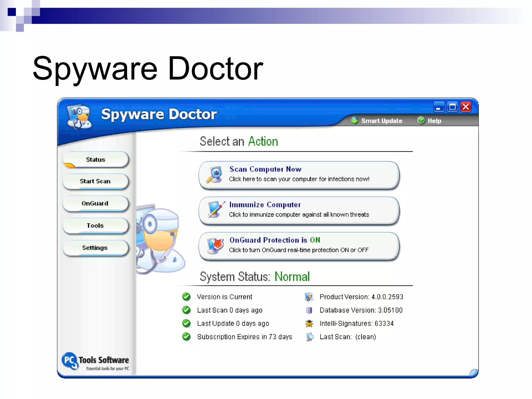Click green check next to Last Scan 0 days
Viewport: 532px width, 399px height.
(186, 310)
